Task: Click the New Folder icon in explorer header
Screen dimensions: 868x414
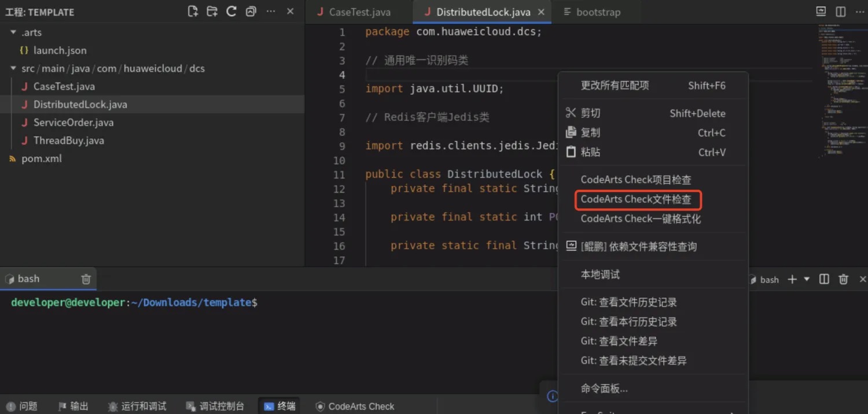Action: (212, 12)
